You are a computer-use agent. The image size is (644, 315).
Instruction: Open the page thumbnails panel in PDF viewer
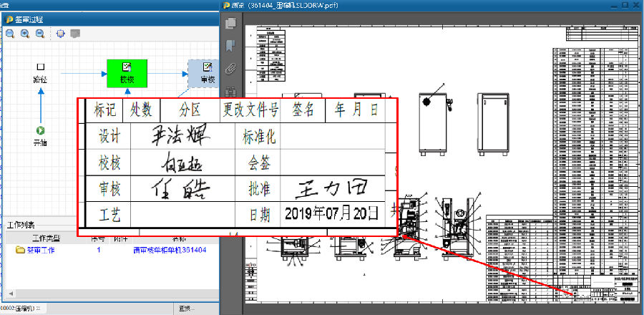point(231,23)
